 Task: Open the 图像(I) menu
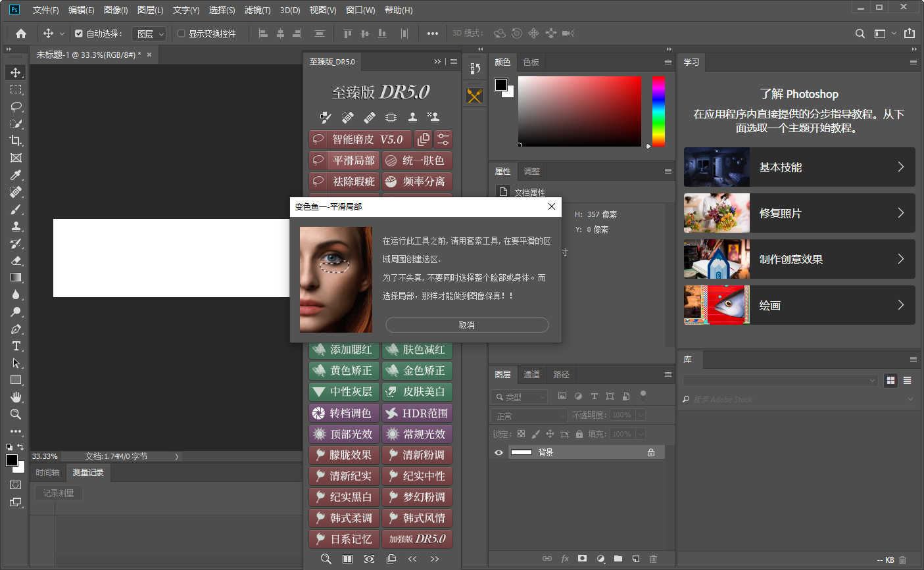click(116, 10)
